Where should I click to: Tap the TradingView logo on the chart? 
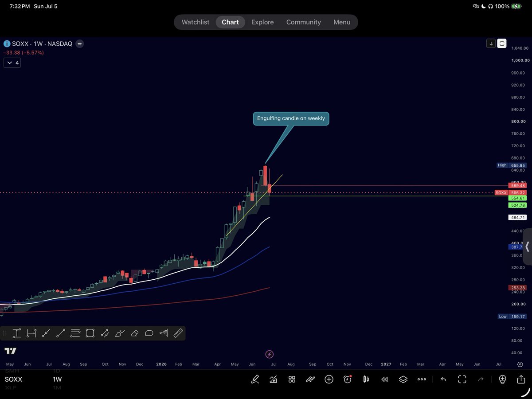[x=11, y=351]
